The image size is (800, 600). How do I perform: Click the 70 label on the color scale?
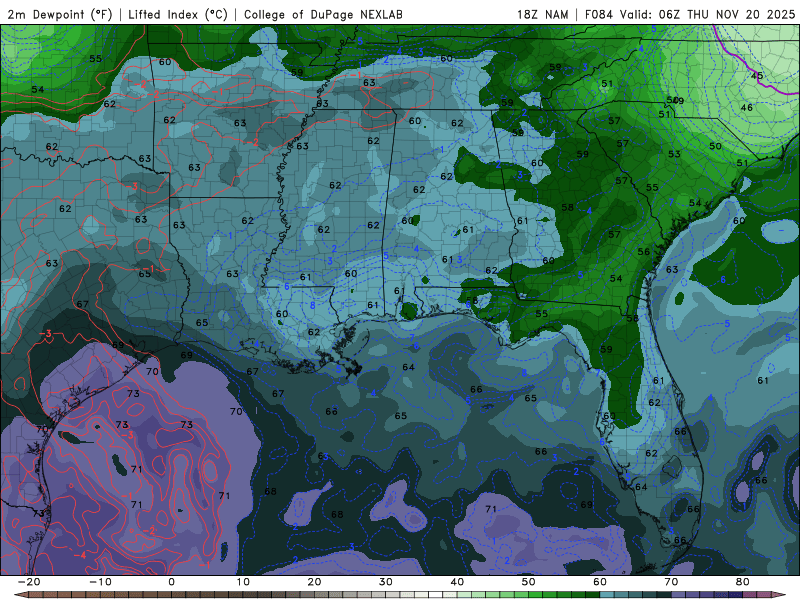pyautogui.click(x=671, y=582)
